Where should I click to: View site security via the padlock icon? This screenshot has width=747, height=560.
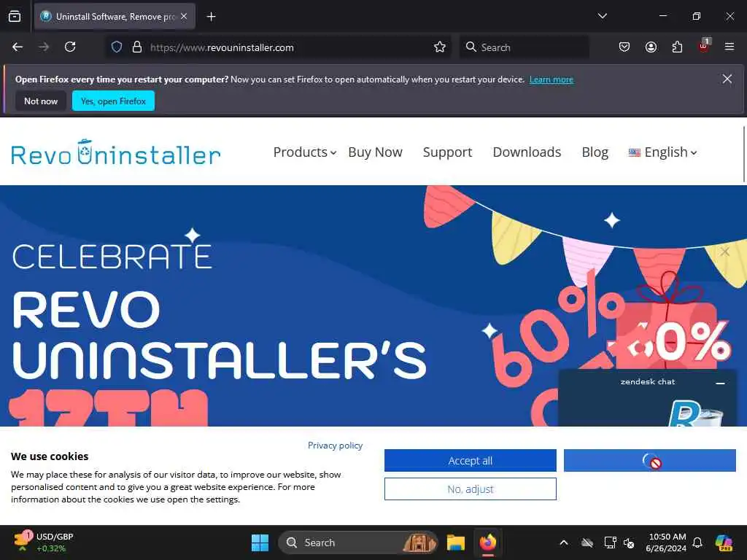pos(137,47)
